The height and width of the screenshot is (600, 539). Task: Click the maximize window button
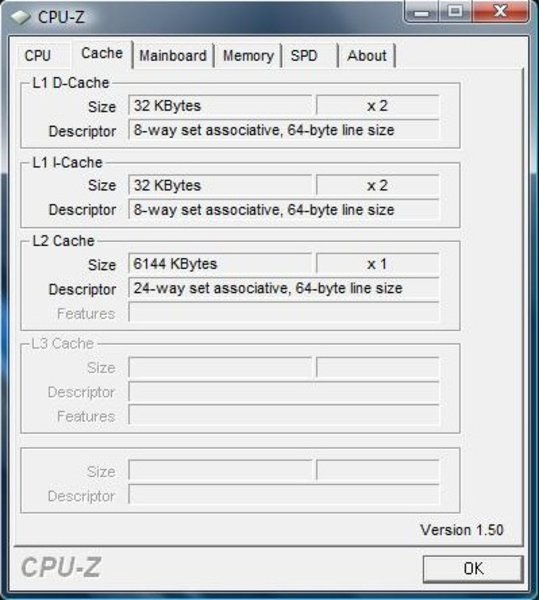455,11
